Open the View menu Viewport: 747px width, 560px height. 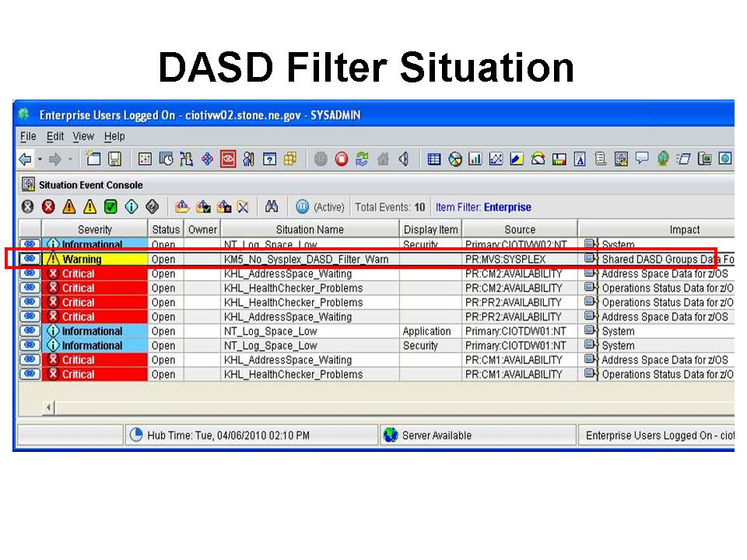[x=83, y=136]
